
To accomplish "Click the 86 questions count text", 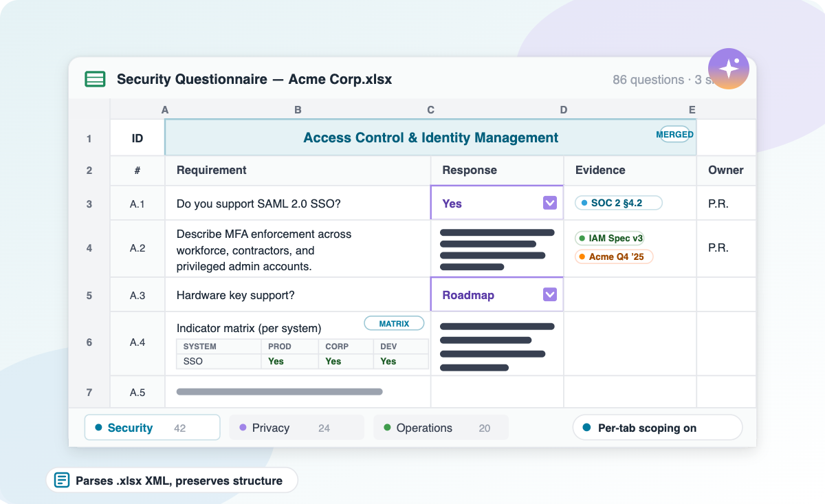I will [648, 80].
